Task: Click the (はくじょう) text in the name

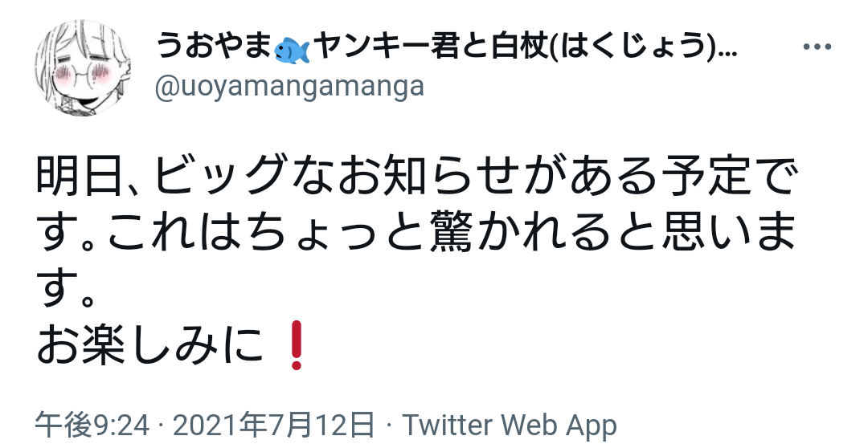Action: point(637,47)
